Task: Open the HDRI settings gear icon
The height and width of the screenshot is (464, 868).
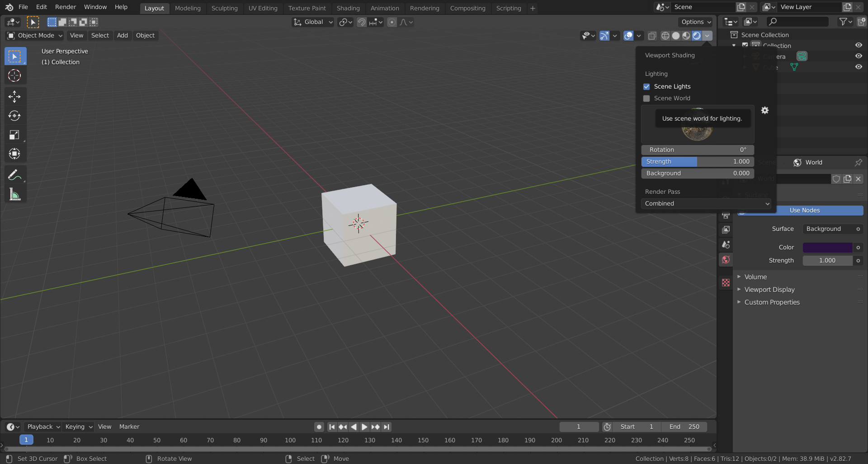Action: [x=764, y=110]
